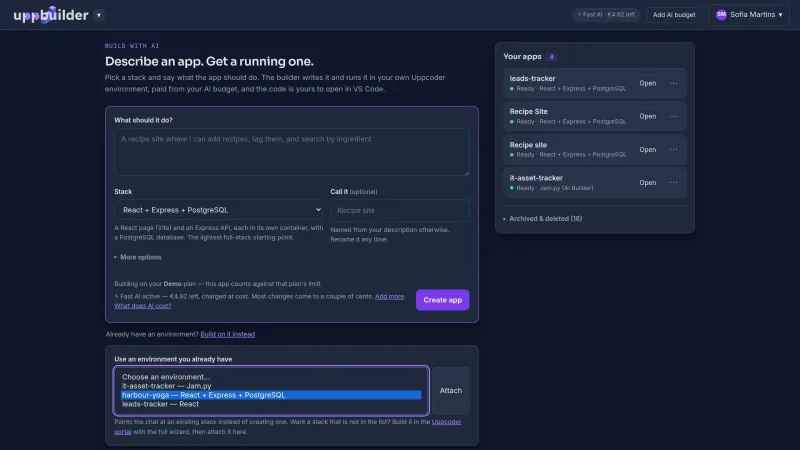This screenshot has width=800, height=450.
Task: Click the Attach button
Action: (451, 390)
